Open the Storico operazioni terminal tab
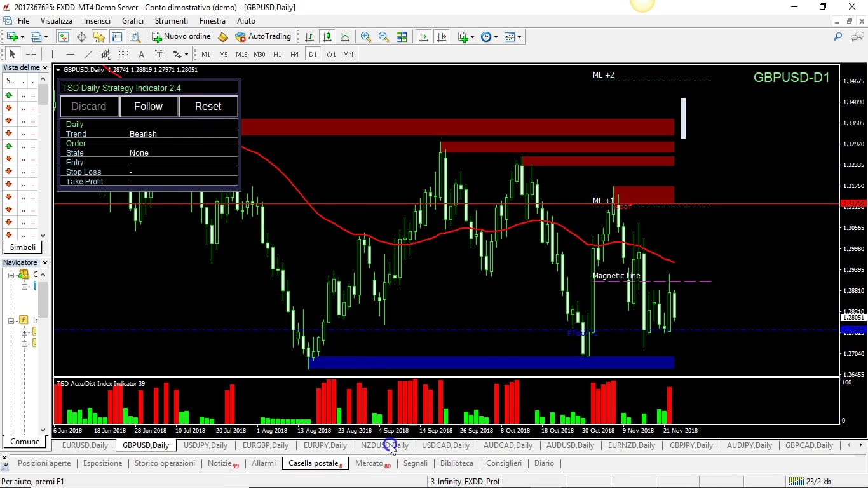868x488 pixels. [x=165, y=463]
